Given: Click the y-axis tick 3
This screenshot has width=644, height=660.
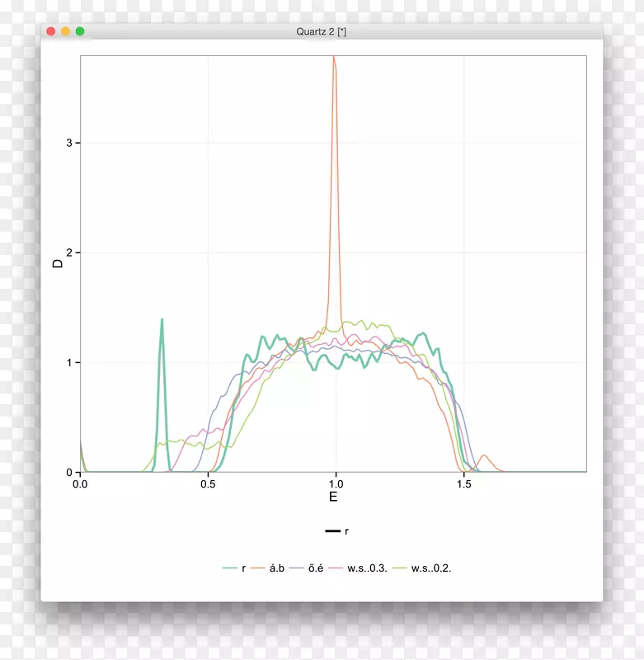Looking at the screenshot, I should point(69,143).
